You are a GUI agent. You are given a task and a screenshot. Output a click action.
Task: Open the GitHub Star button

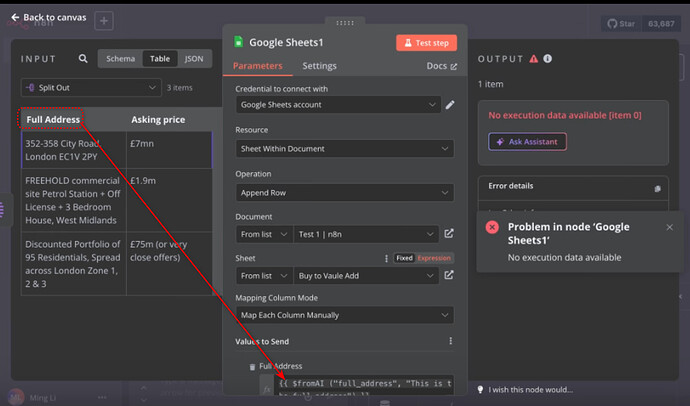point(621,24)
